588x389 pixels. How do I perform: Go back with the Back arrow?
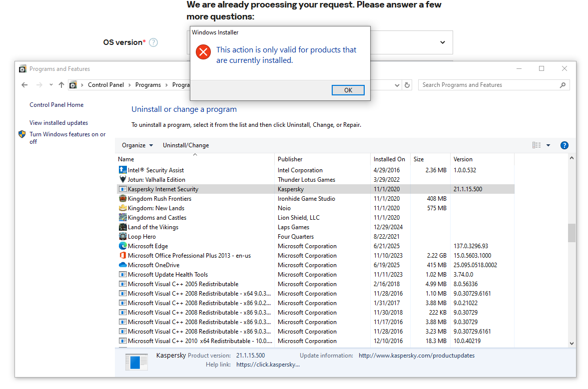point(25,85)
